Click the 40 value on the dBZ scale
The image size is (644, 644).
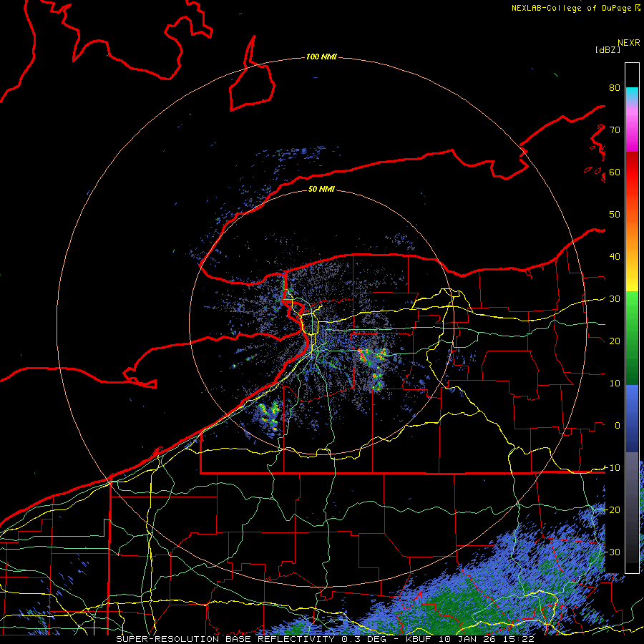pyautogui.click(x=615, y=257)
